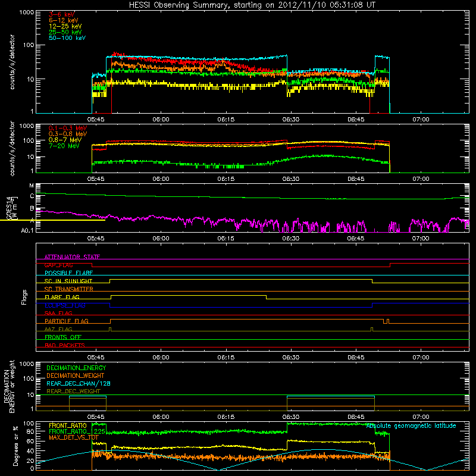Select the SC_IN_SUNLIGHT flag label
Screen dimensions: 476x476
click(68, 281)
